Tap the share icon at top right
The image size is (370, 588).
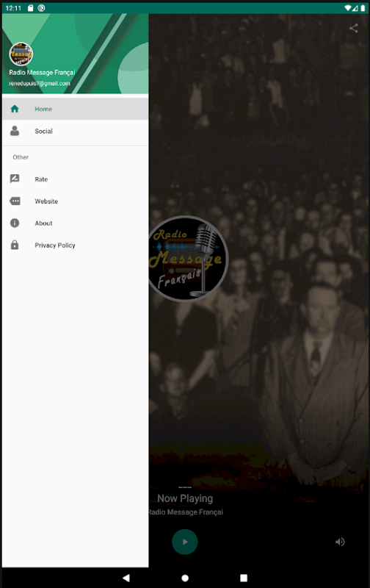(x=354, y=28)
